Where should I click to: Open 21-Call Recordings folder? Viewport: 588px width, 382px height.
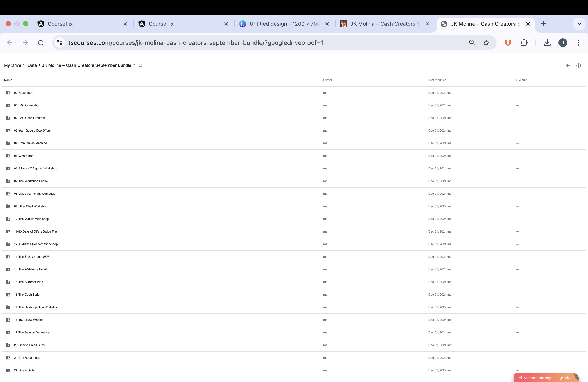[x=294, y=358]
